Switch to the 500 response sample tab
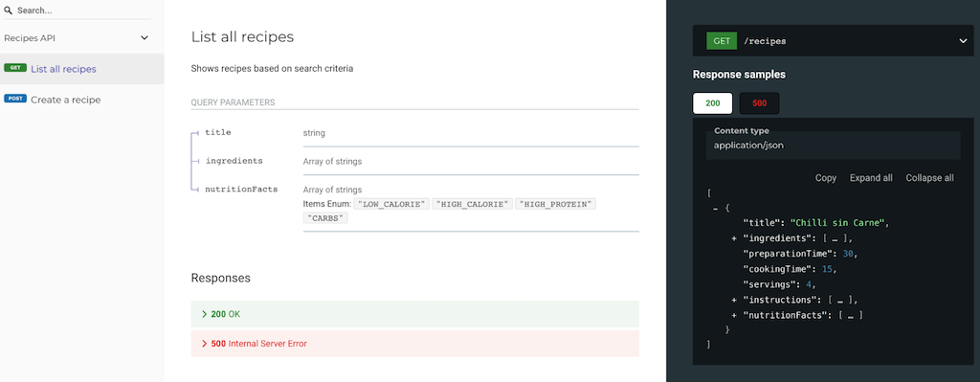 759,103
